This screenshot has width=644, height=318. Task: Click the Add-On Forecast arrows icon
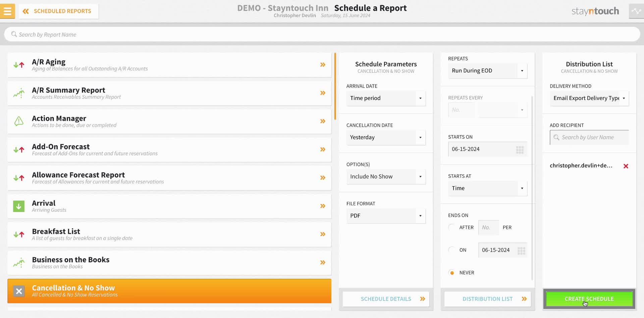click(x=19, y=150)
